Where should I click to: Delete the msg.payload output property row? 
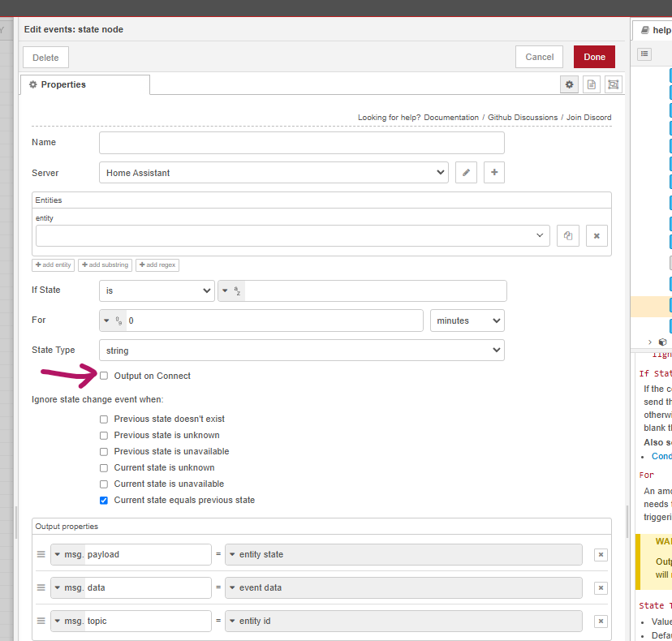(x=601, y=555)
